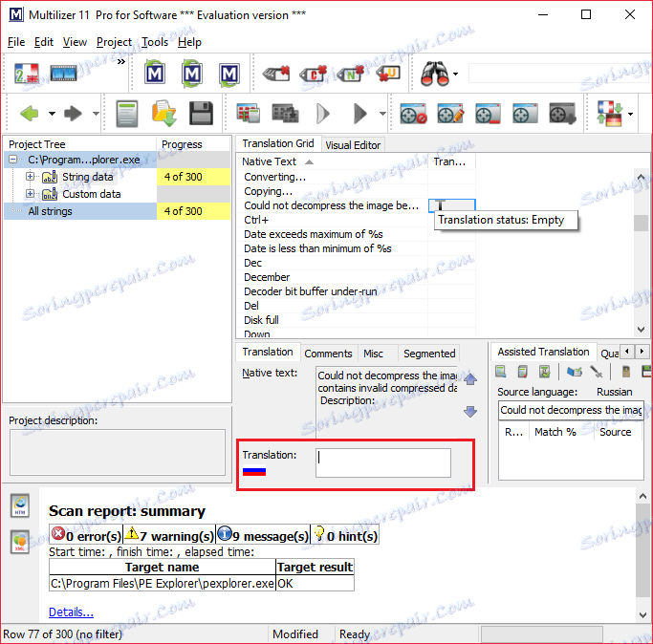Focus the search text box in toolbar
The height and width of the screenshot is (644, 653).
[x=558, y=74]
